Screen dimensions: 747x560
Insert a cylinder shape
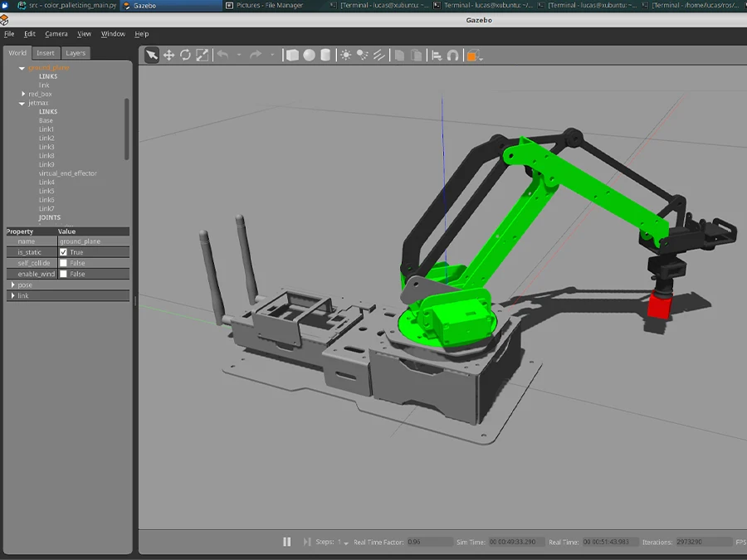pos(325,56)
